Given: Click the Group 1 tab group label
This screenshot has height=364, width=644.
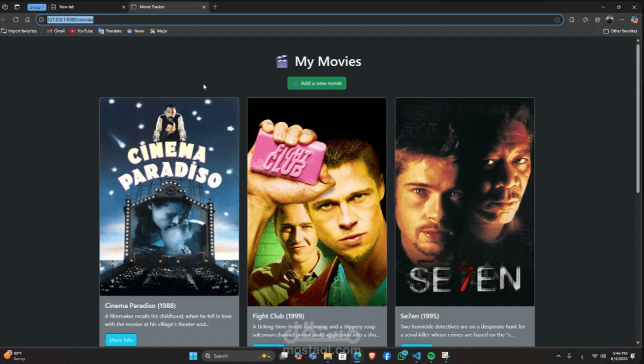Looking at the screenshot, I should tap(36, 7).
